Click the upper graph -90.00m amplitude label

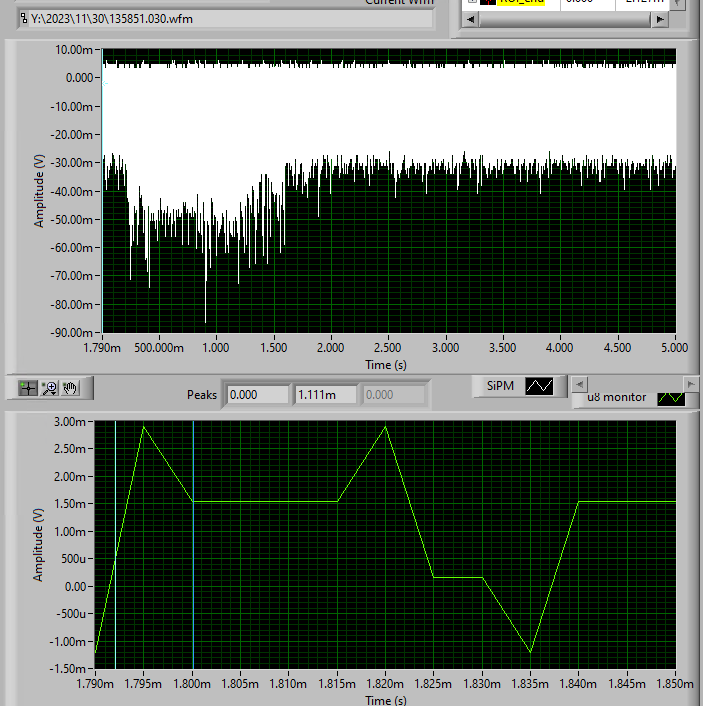(x=71, y=333)
